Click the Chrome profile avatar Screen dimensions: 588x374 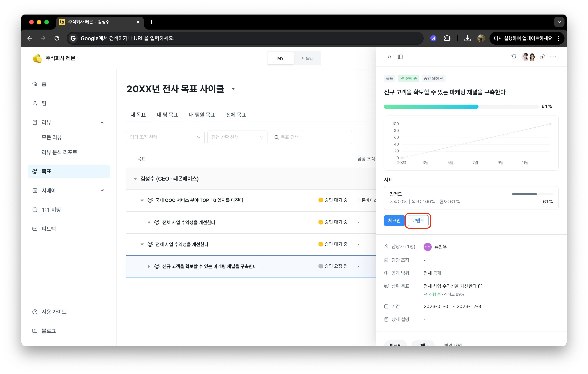click(481, 38)
